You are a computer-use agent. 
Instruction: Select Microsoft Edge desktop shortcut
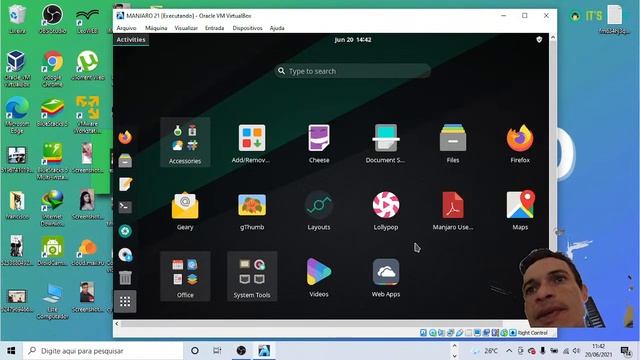(17, 115)
